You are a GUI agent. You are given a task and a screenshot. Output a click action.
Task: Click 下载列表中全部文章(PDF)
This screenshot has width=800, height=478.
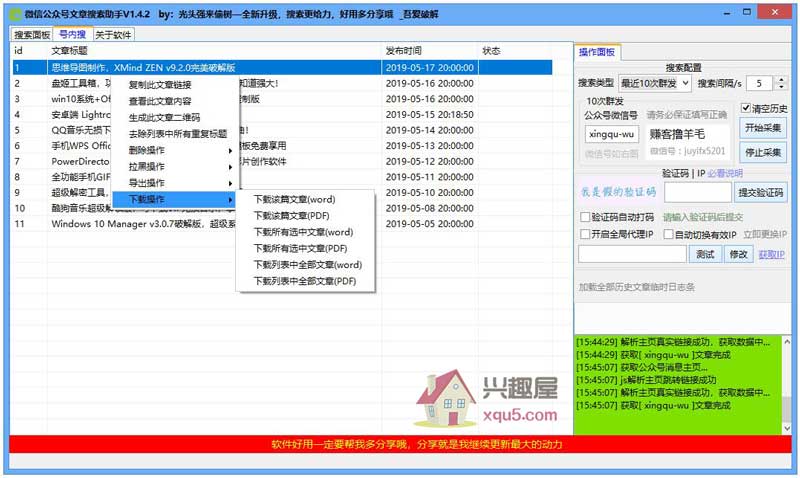tap(305, 281)
